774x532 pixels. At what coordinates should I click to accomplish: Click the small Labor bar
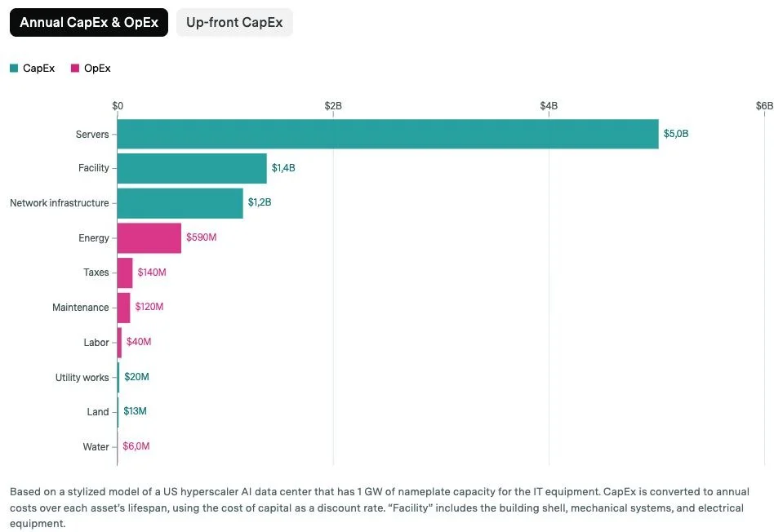(x=119, y=343)
